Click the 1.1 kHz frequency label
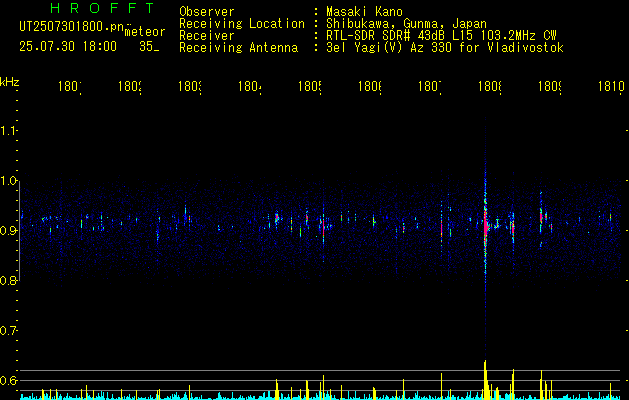 click(9, 130)
